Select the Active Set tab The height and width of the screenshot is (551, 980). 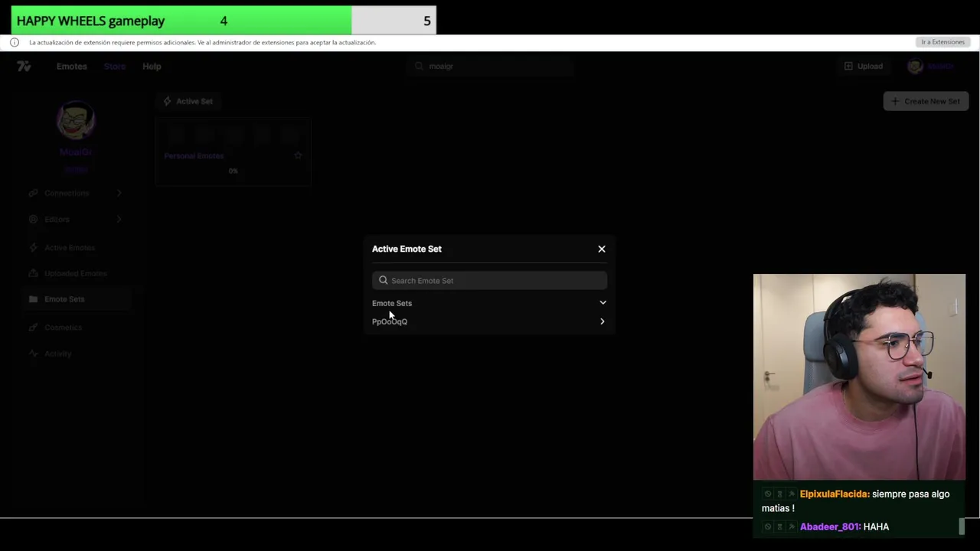pyautogui.click(x=188, y=101)
